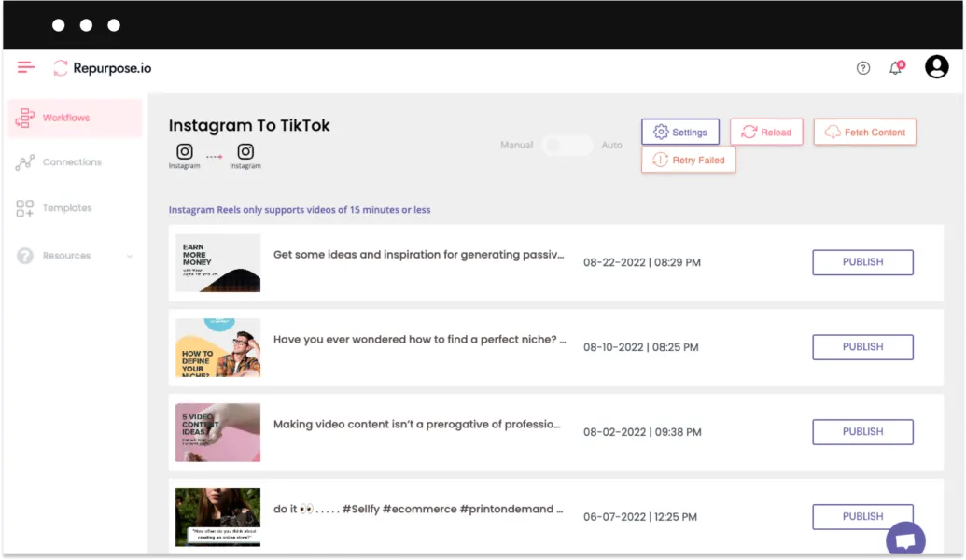Open the user profile avatar
This screenshot has height=560, width=966.
point(936,66)
